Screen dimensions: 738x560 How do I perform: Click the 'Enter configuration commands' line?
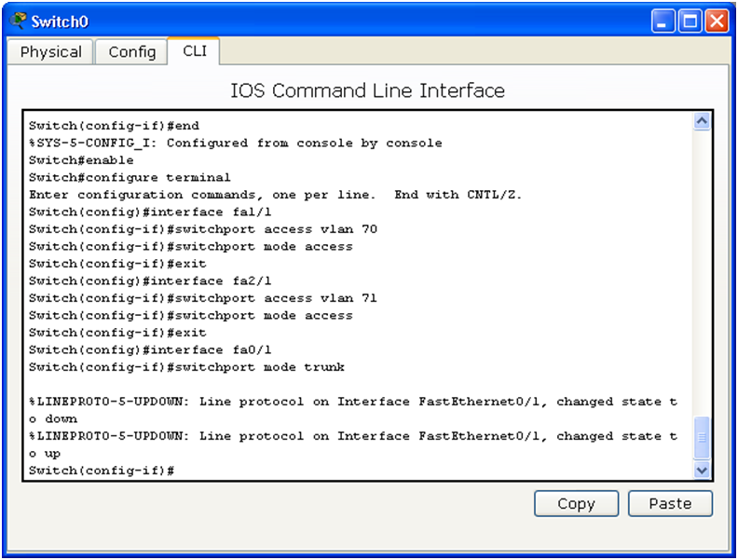[275, 195]
